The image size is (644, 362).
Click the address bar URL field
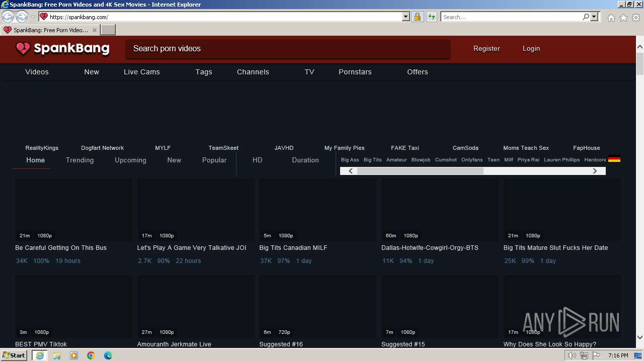click(x=220, y=17)
